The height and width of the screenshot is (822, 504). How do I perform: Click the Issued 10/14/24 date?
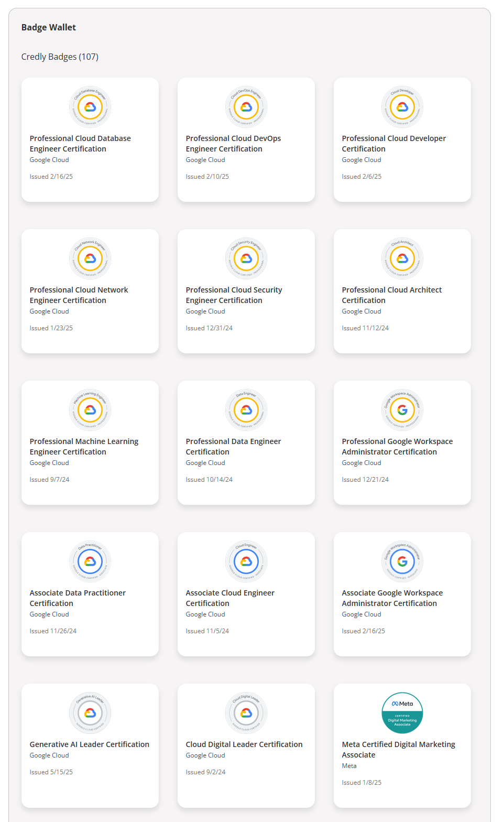point(209,480)
